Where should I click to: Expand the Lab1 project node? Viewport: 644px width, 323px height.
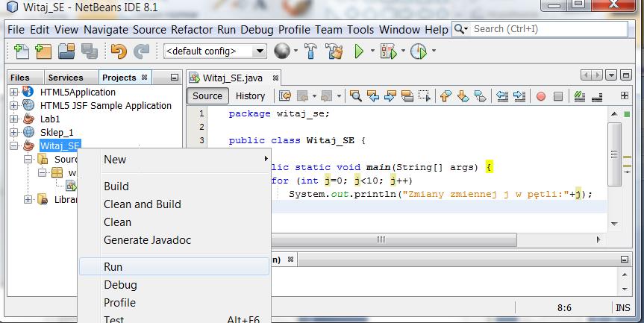[x=14, y=119]
